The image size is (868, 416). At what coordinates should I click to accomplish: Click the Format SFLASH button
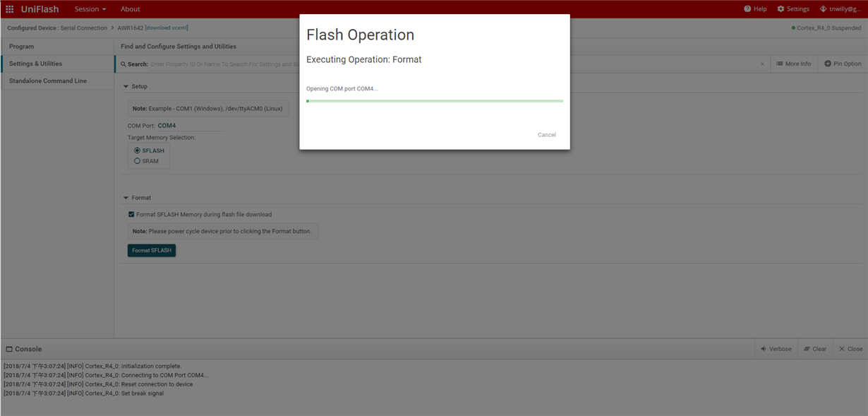[152, 250]
